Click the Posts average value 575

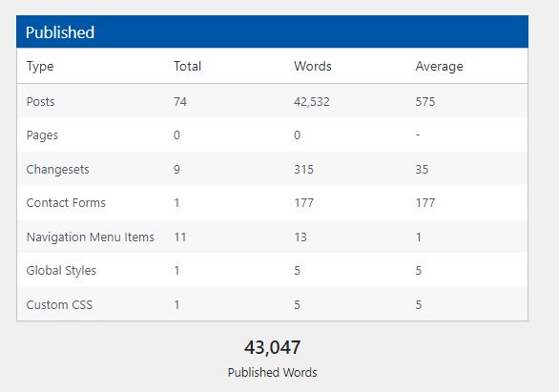(424, 101)
